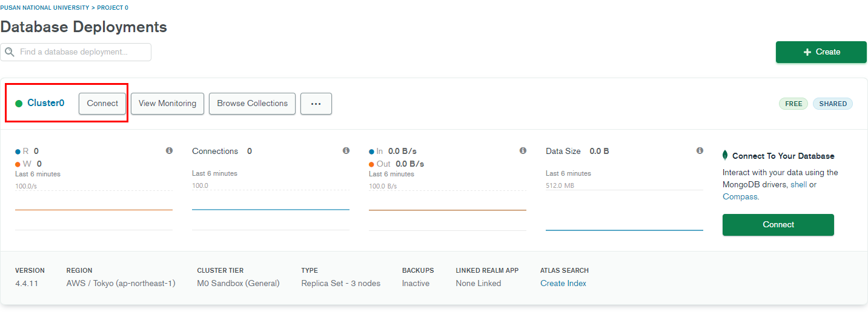Screen dimensions: 868x317
Task: Open info icon for Connections chart
Action: 346,150
